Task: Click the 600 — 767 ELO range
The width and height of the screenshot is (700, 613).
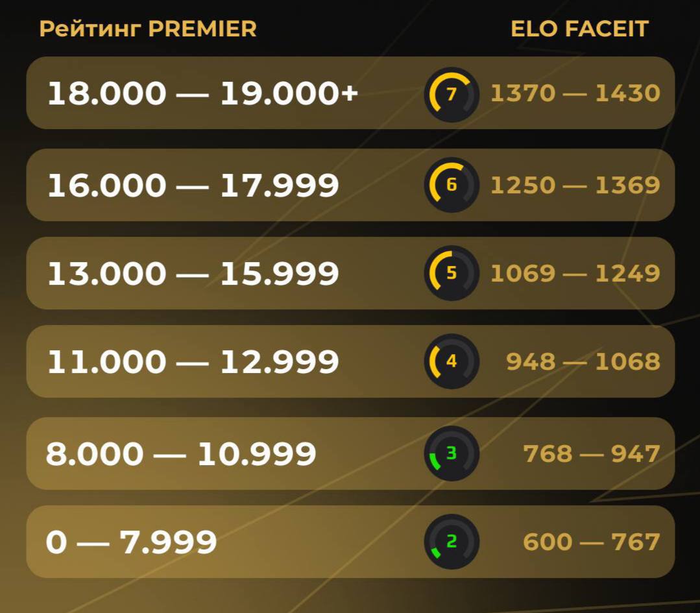Action: coord(591,542)
